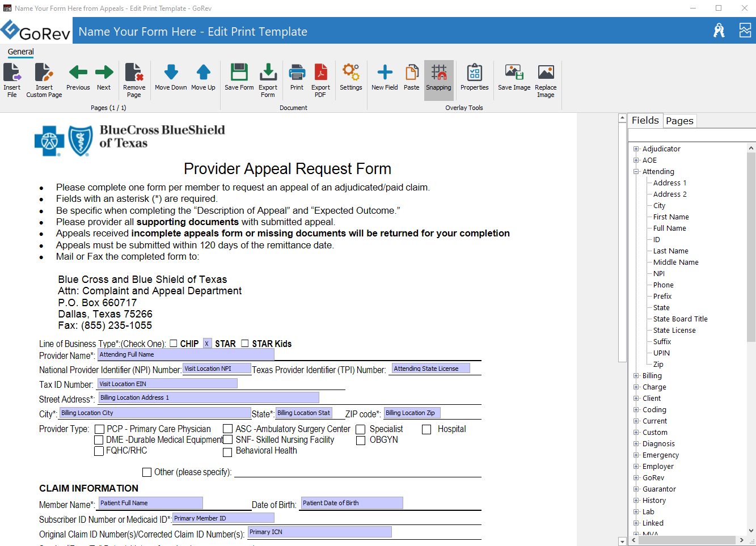Collapse the Attending tree node

pyautogui.click(x=636, y=171)
